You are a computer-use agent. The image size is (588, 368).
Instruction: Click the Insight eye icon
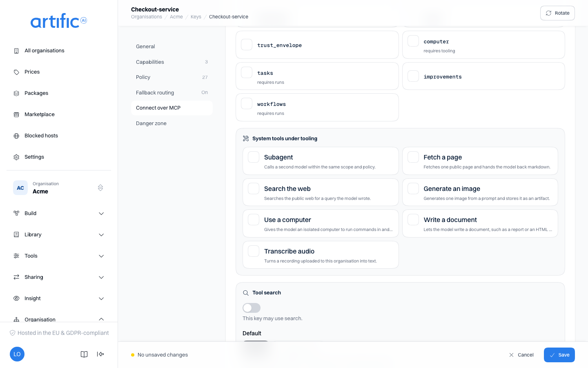click(16, 298)
